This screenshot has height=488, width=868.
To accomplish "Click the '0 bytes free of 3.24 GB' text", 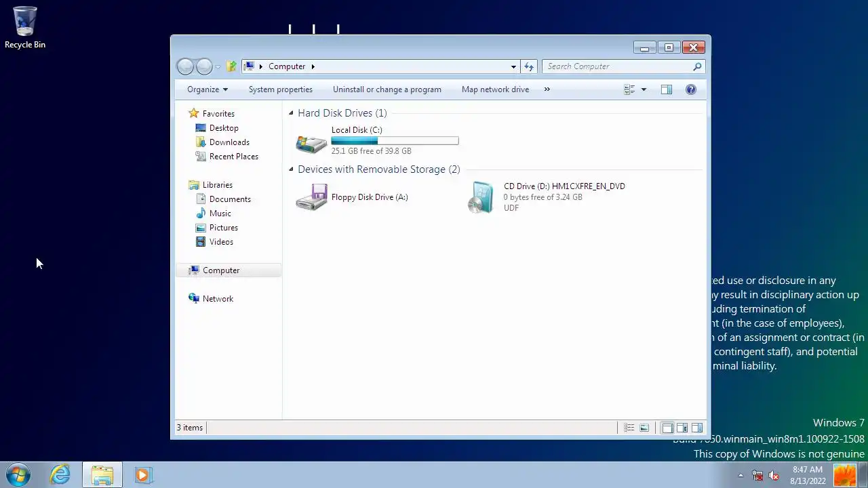I will point(542,197).
